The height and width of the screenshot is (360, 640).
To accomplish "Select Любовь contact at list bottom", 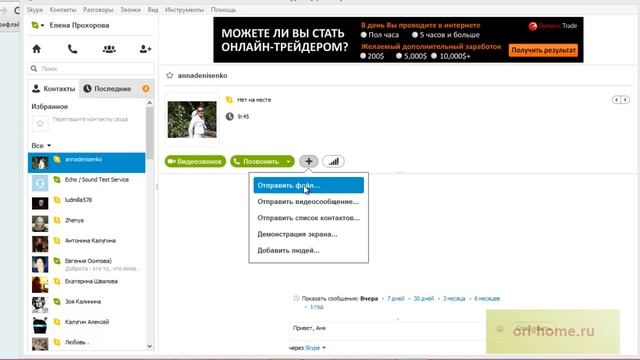I will click(87, 344).
